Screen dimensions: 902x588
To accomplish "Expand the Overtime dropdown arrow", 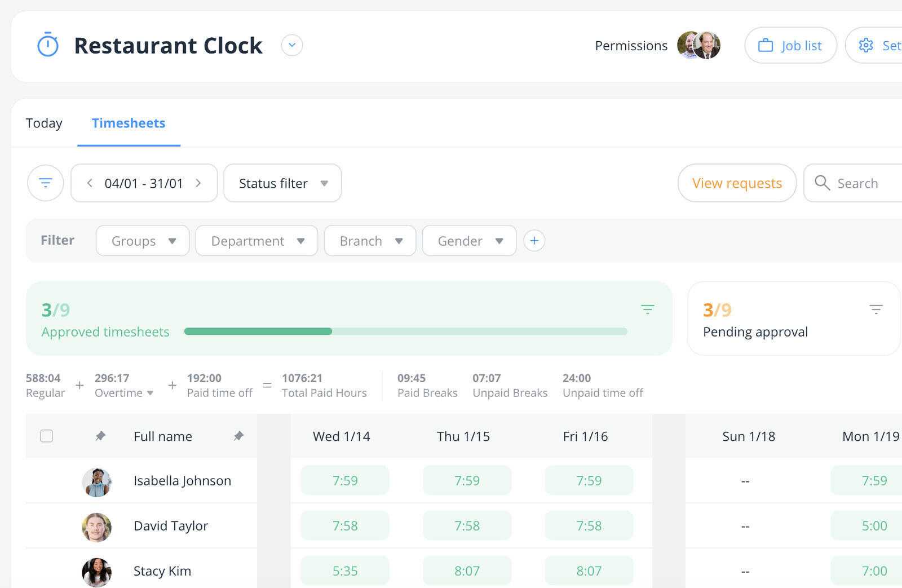I will pos(150,393).
